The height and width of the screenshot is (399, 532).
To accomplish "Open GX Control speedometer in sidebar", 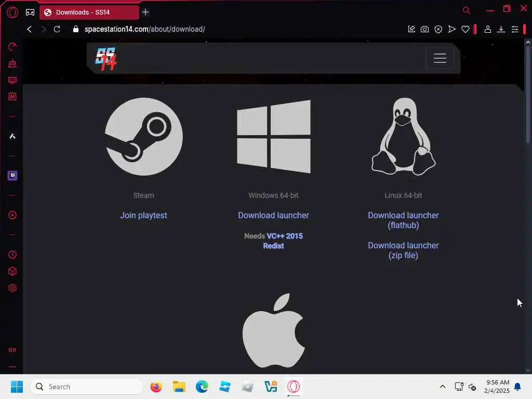I will (x=12, y=47).
